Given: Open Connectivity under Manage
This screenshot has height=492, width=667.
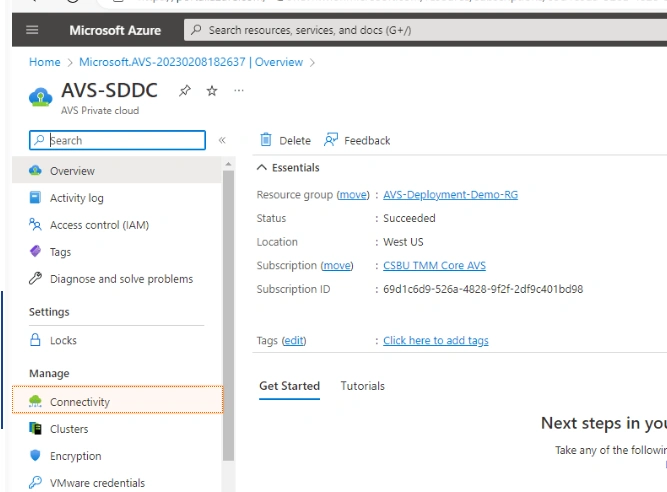Looking at the screenshot, I should click(117, 401).
